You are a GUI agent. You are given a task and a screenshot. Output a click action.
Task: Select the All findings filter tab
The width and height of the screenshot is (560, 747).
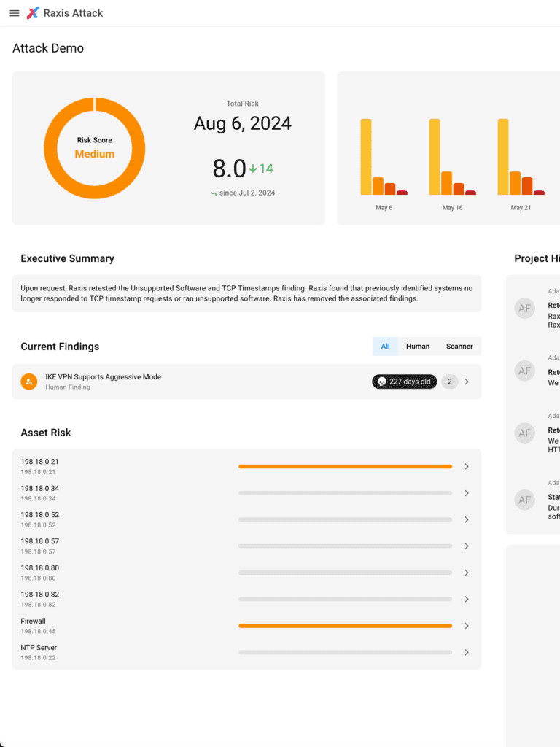pyautogui.click(x=385, y=347)
